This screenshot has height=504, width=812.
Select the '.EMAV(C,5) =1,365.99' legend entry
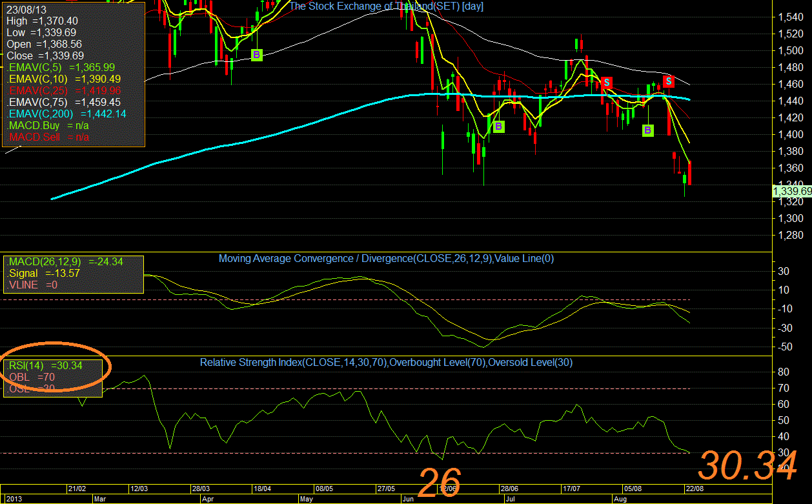pos(61,67)
